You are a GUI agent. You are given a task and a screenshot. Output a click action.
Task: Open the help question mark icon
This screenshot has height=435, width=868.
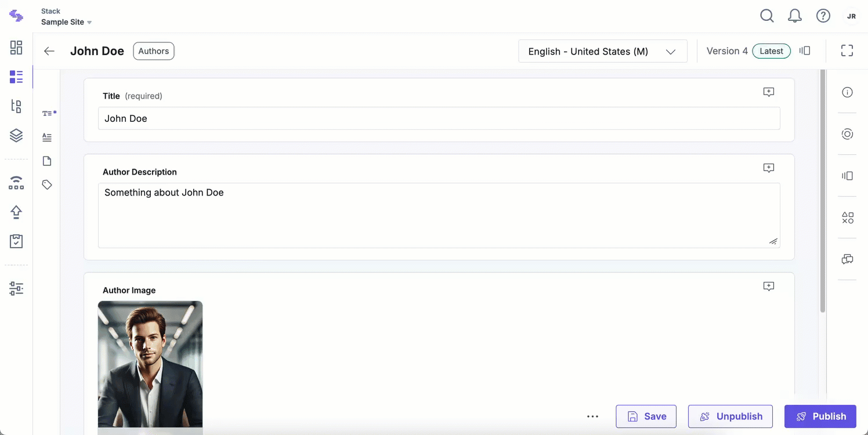coord(823,16)
